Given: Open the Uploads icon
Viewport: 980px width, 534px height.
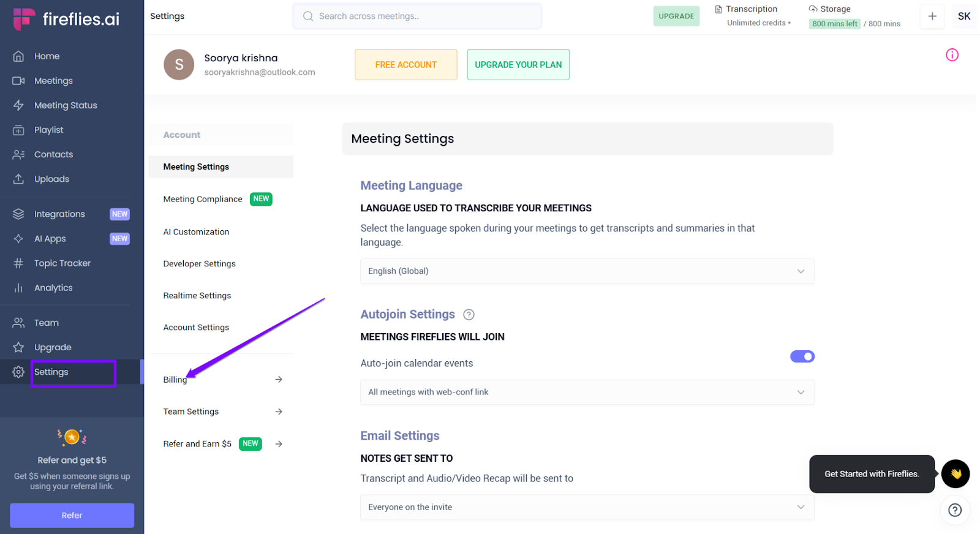Looking at the screenshot, I should [18, 179].
